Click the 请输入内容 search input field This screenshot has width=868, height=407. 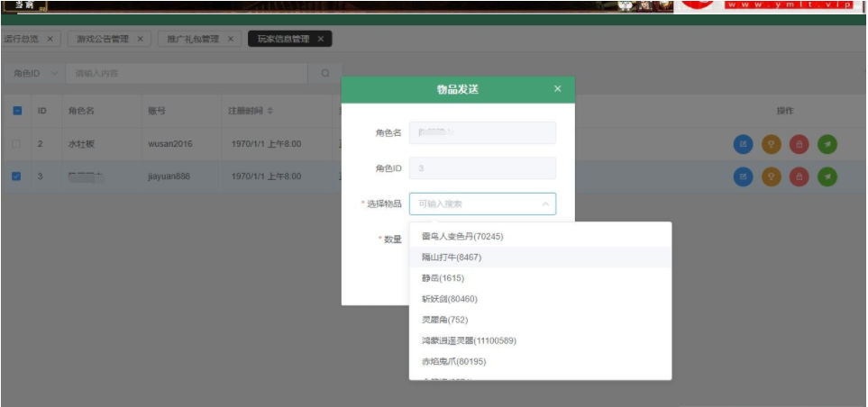(x=189, y=73)
